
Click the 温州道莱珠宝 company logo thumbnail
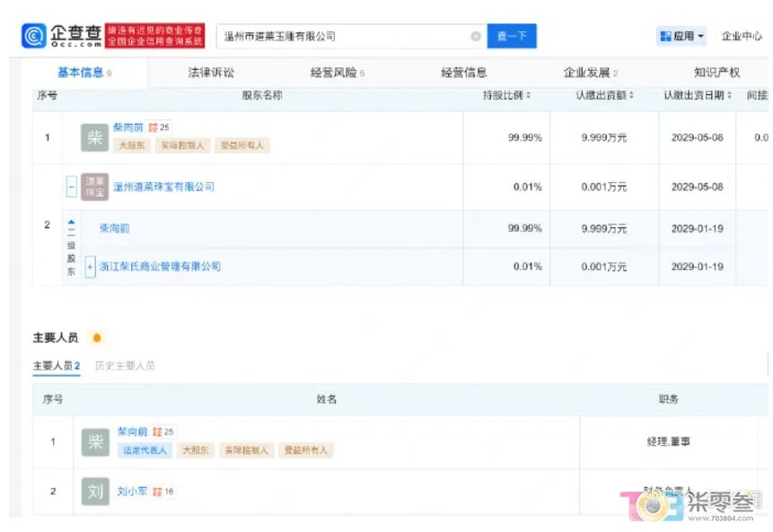tap(94, 187)
